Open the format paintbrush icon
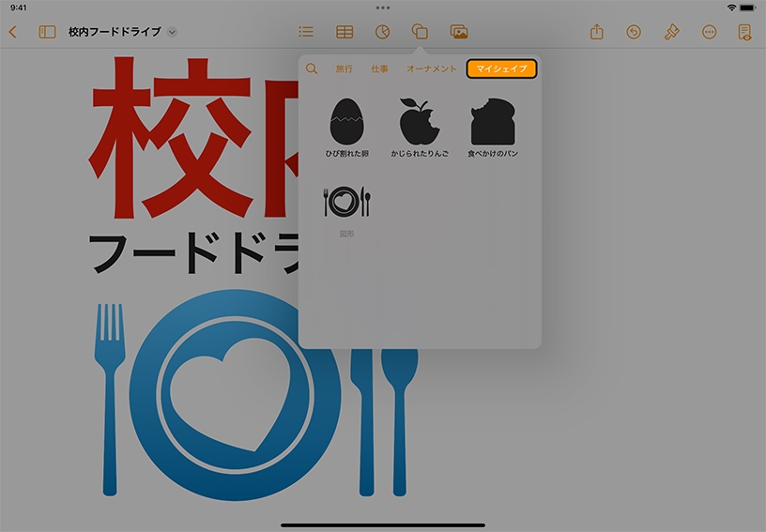This screenshot has height=532, width=766. click(671, 32)
